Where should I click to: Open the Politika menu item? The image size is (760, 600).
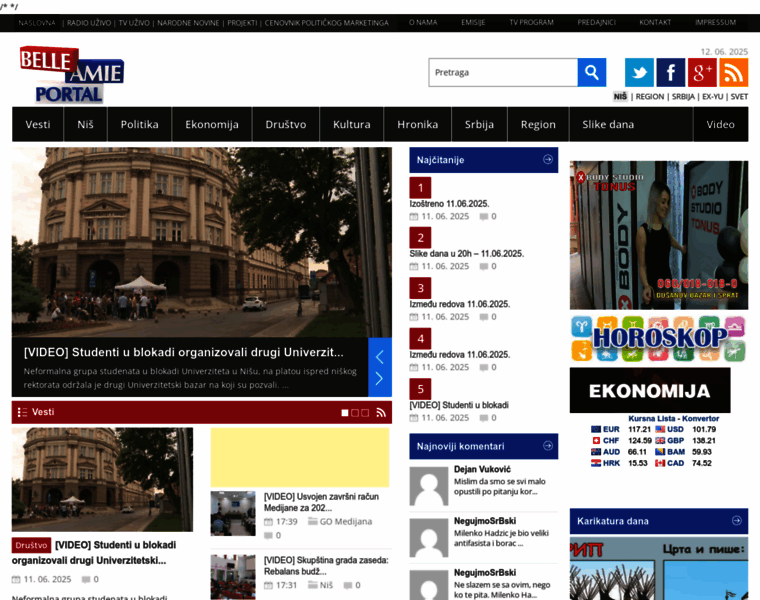pos(140,125)
